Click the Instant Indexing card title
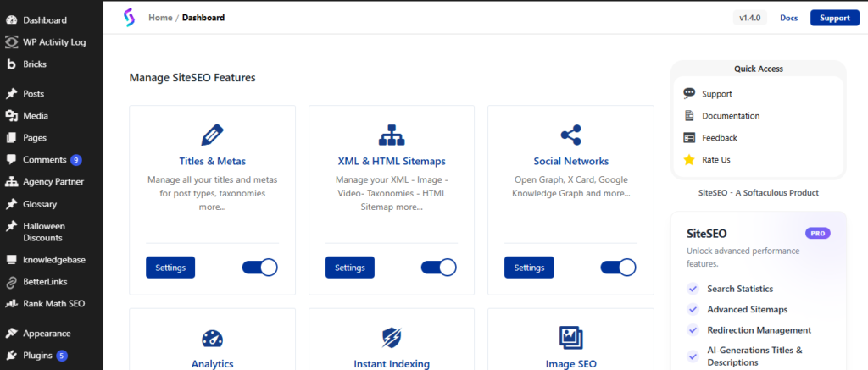 point(392,364)
